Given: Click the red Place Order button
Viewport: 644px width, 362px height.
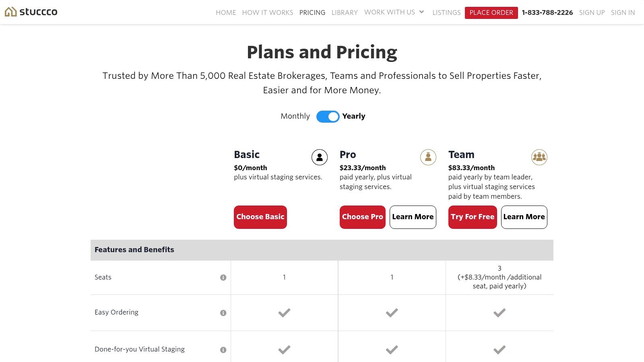Looking at the screenshot, I should click(491, 12).
